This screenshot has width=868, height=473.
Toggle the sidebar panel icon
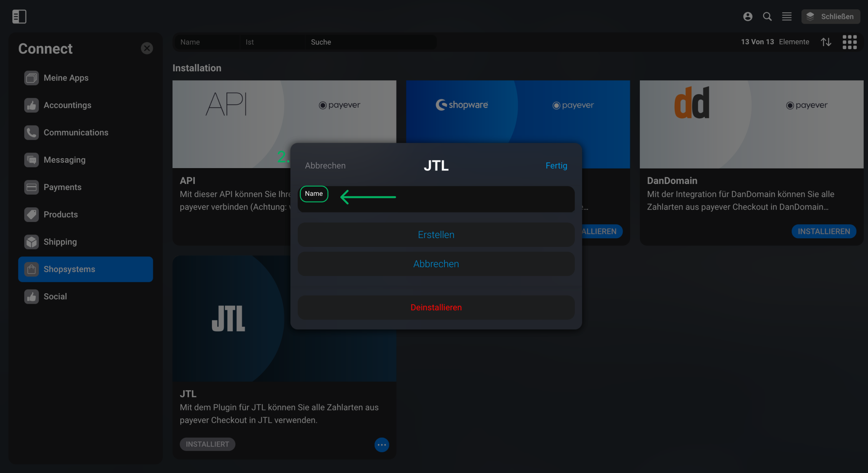coord(19,17)
